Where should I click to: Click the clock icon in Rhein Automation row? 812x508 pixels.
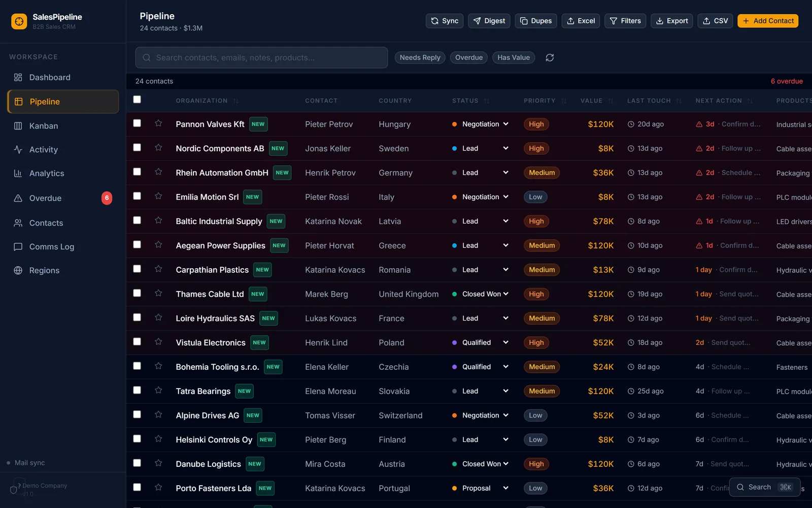(631, 173)
